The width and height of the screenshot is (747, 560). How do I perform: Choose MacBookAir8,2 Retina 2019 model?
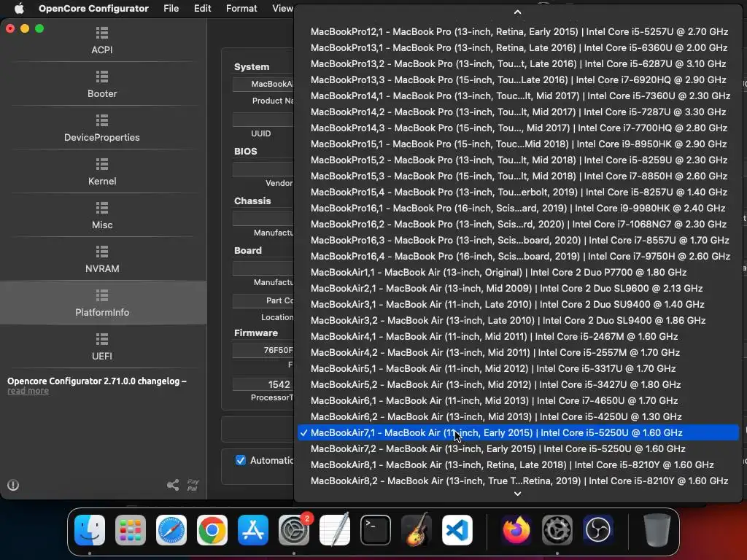tap(518, 481)
